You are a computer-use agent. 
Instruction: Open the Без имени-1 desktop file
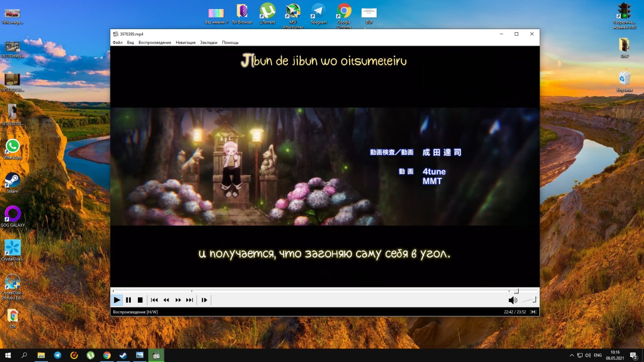coord(216,15)
